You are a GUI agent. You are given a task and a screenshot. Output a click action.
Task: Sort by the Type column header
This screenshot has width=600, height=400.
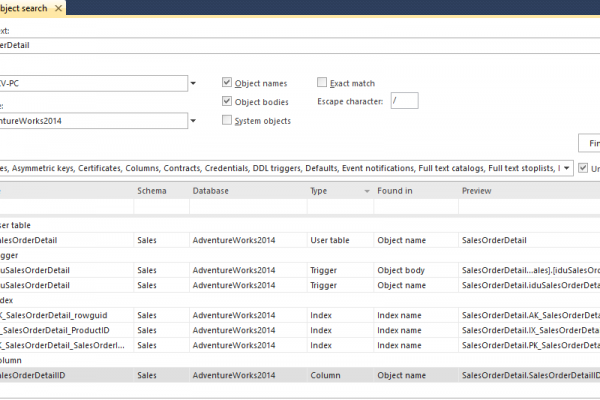[318, 191]
